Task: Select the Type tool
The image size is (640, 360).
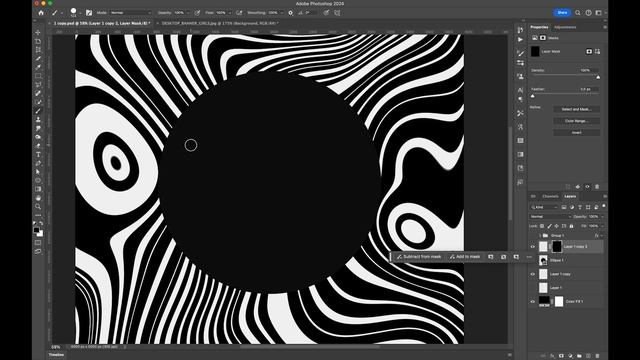Action: [x=38, y=154]
